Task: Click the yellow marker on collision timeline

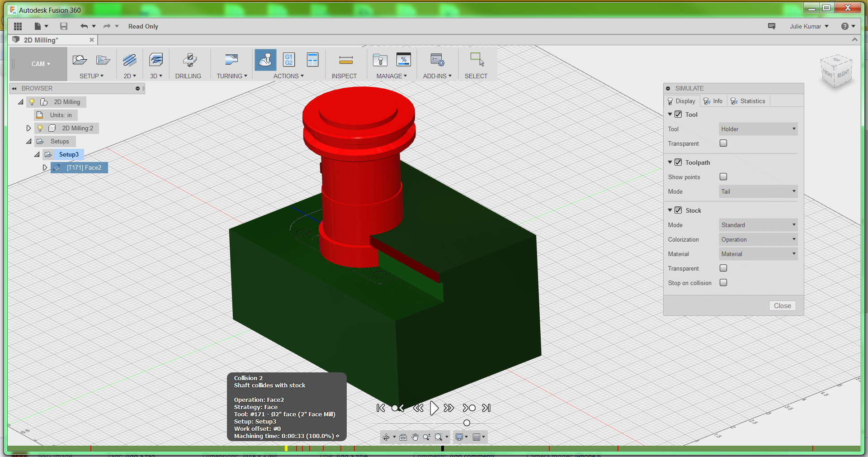Action: (x=286, y=448)
